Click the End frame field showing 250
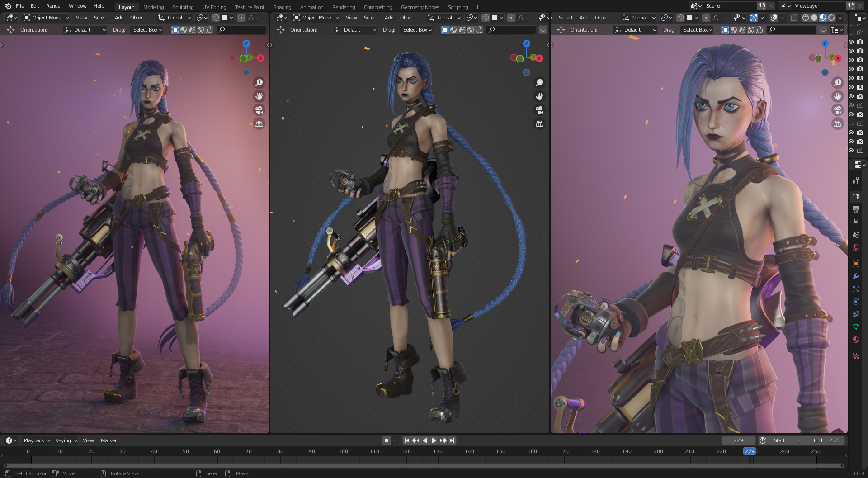868x478 pixels. [826, 440]
